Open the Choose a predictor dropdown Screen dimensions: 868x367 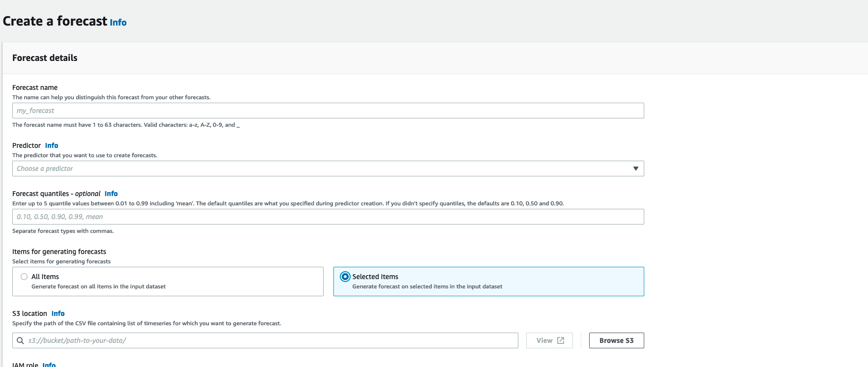pos(328,169)
